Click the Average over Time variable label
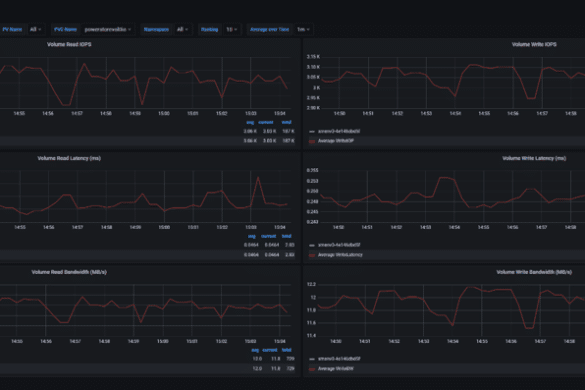 (269, 29)
